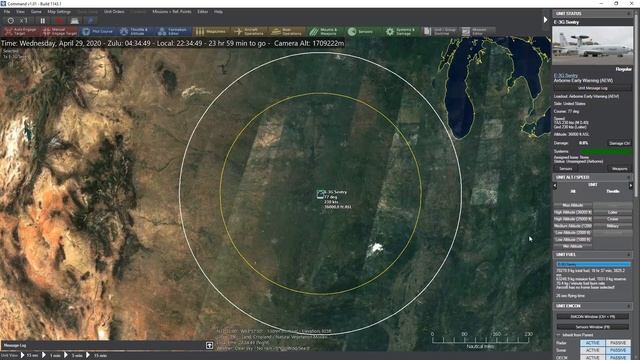Pause the simulation with the pause button
Image resolution: width=640 pixels, height=360 pixels.
[42, 20]
